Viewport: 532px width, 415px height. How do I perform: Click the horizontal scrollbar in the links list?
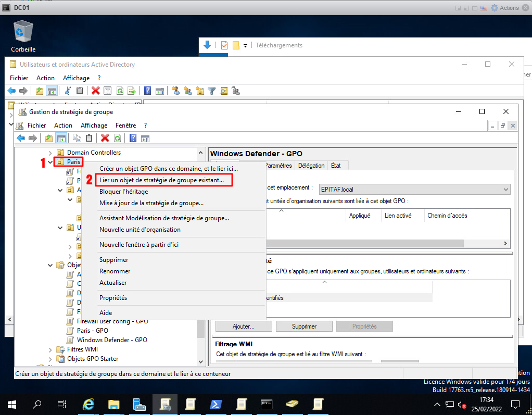pyautogui.click(x=364, y=244)
